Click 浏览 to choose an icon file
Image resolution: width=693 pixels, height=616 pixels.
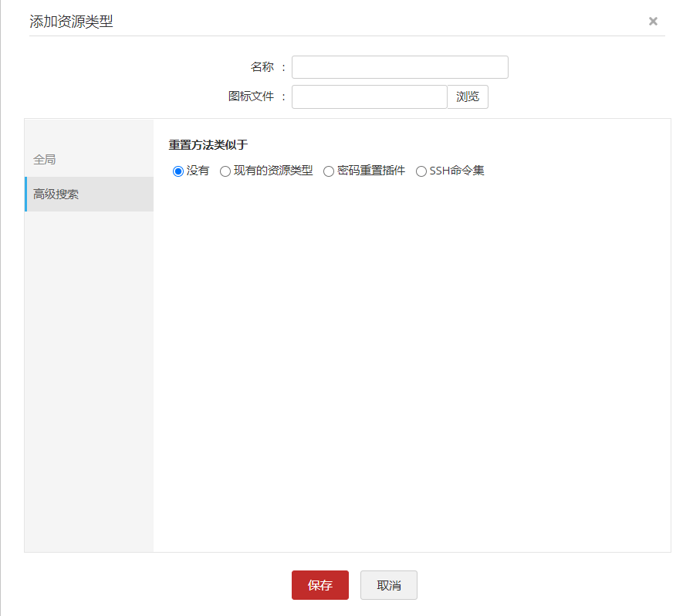(468, 96)
